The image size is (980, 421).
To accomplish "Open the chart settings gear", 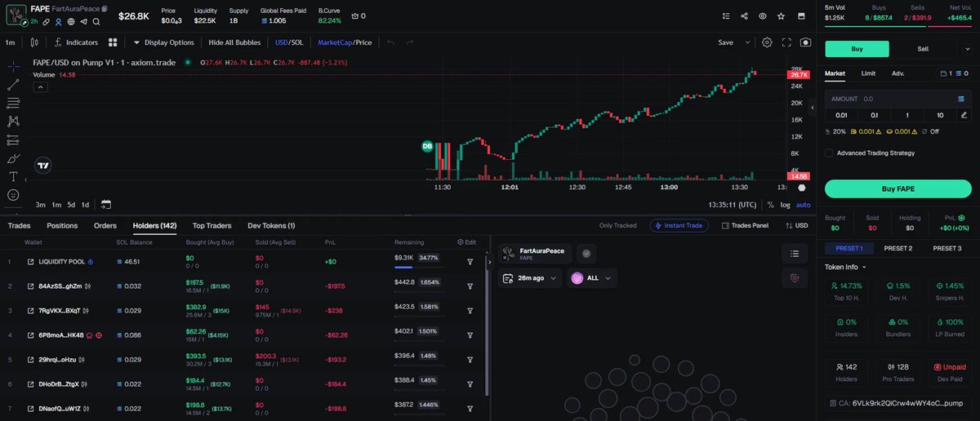I will (767, 42).
